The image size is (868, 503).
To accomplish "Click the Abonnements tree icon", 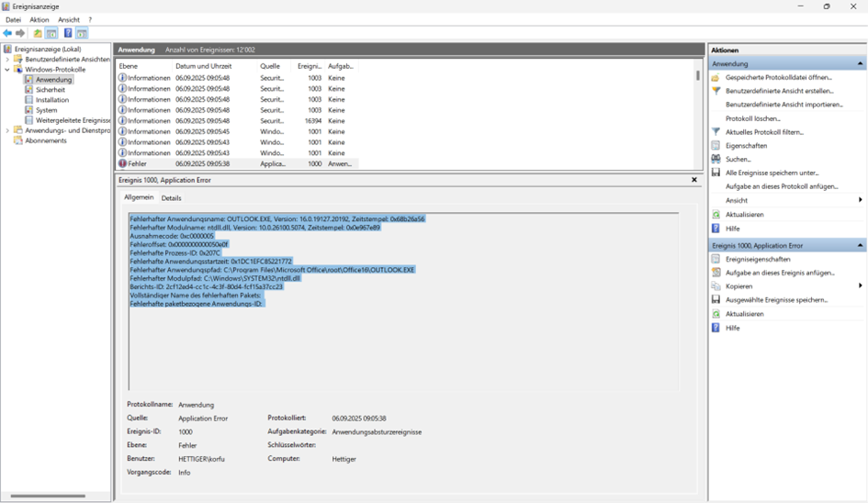I will [18, 140].
